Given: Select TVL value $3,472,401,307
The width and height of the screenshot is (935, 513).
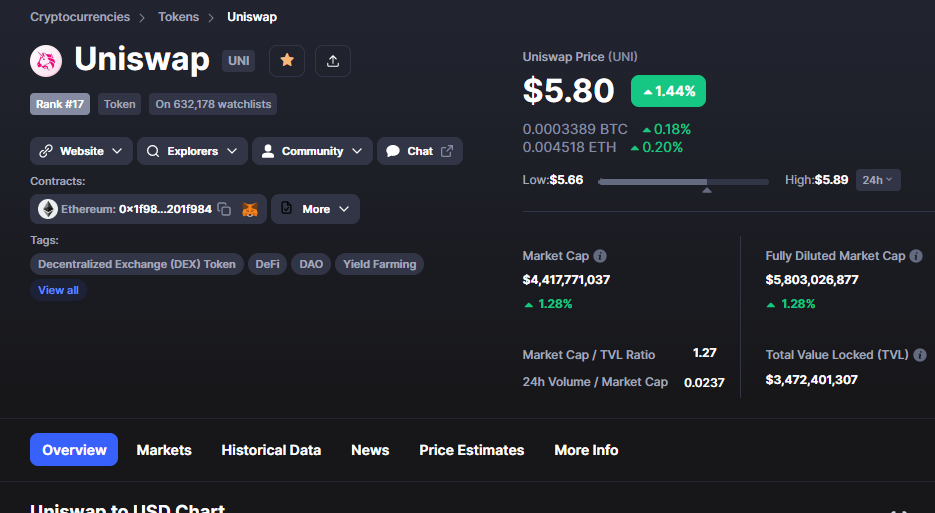Looking at the screenshot, I should (x=812, y=379).
